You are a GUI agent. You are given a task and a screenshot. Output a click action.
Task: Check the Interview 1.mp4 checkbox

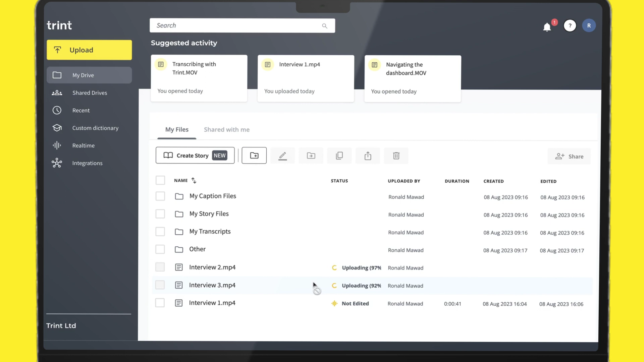[x=160, y=303]
